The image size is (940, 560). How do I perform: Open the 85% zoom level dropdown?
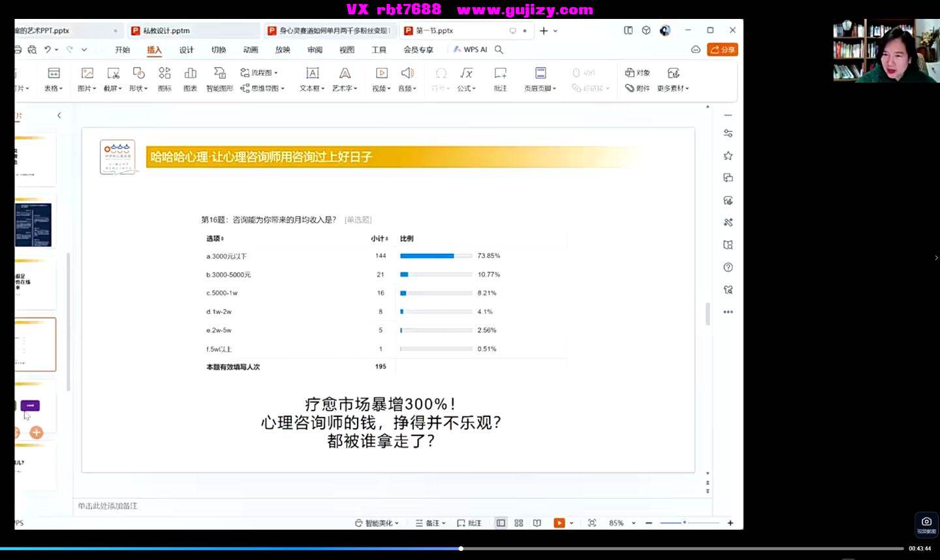point(633,523)
